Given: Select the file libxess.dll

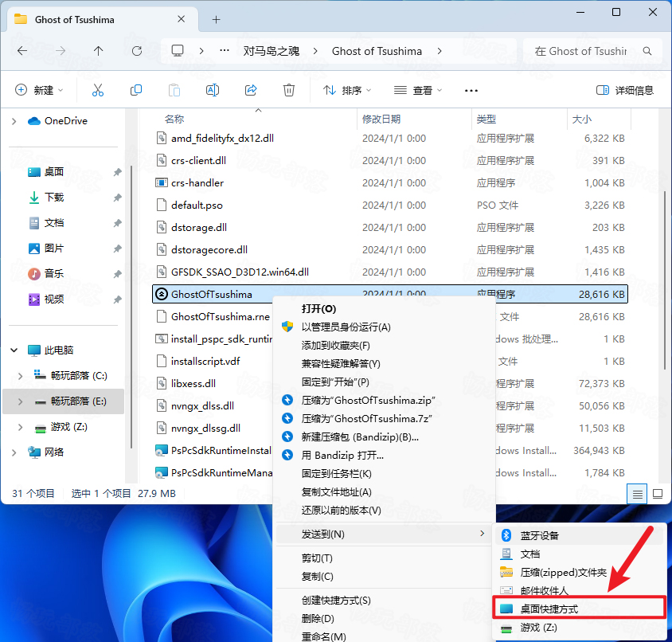Looking at the screenshot, I should [193, 384].
